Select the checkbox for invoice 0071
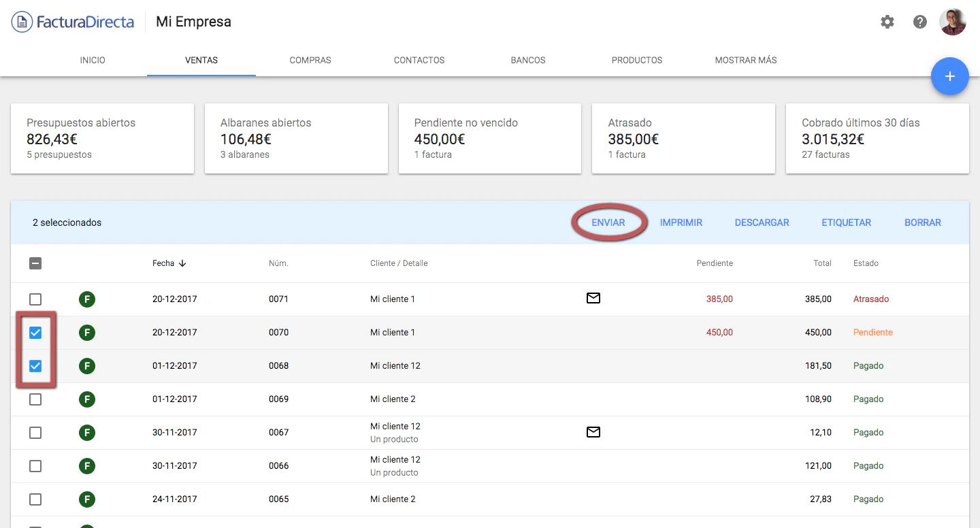Viewport: 980px width, 528px height. (35, 299)
